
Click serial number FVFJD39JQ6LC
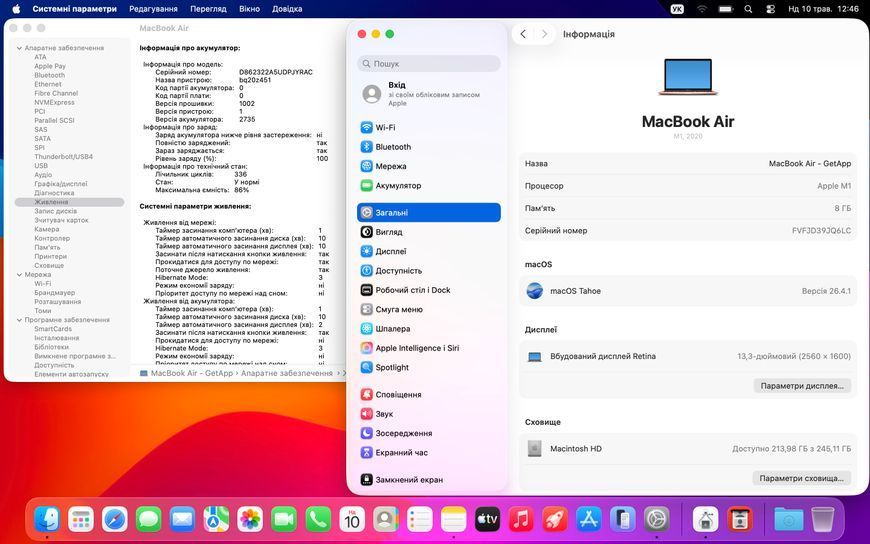pyautogui.click(x=821, y=231)
